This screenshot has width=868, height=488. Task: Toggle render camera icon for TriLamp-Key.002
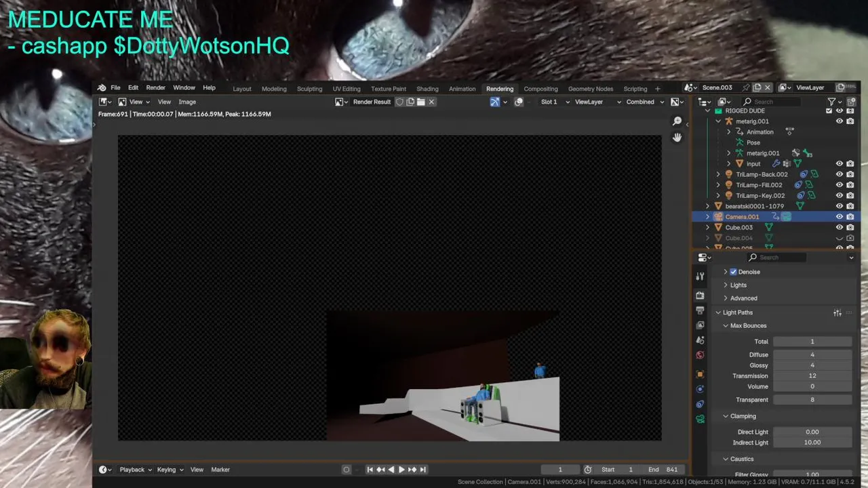[850, 196]
